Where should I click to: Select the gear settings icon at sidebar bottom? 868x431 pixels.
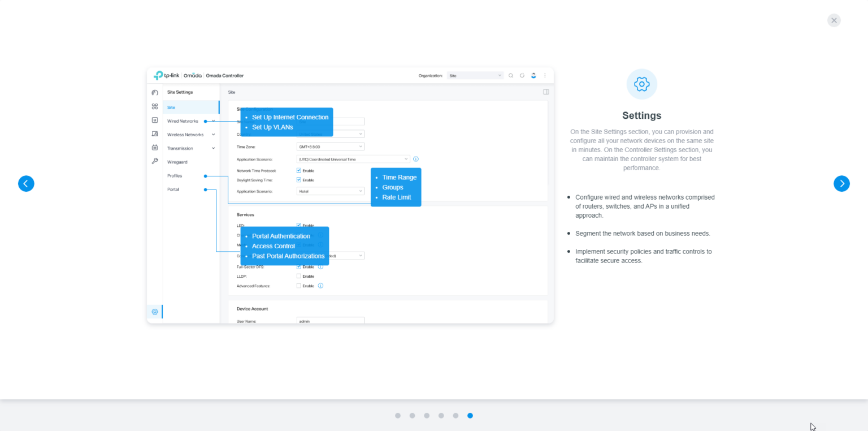click(155, 312)
